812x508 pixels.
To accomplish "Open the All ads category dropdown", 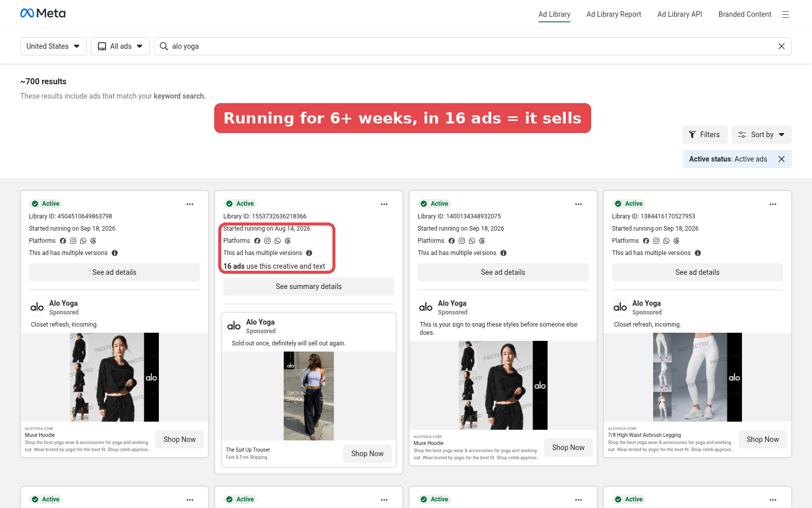I will (120, 46).
